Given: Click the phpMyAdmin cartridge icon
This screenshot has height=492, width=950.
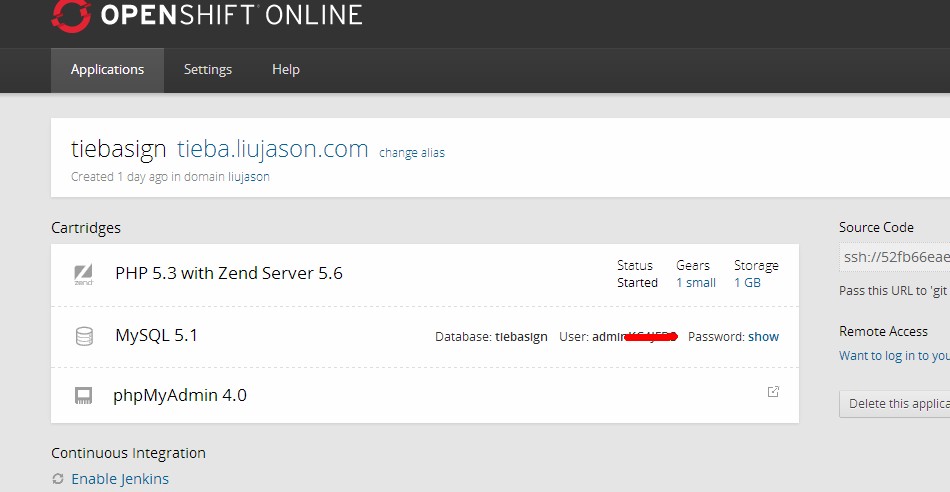Looking at the screenshot, I should (x=84, y=396).
